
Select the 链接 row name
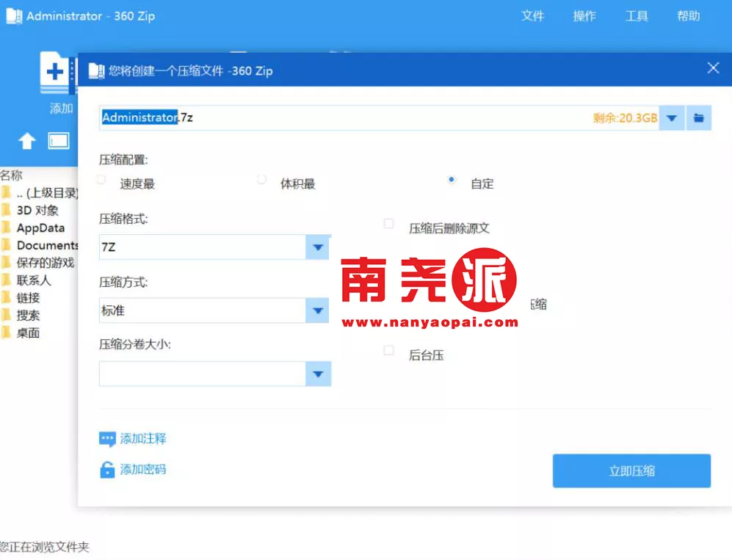click(28, 298)
